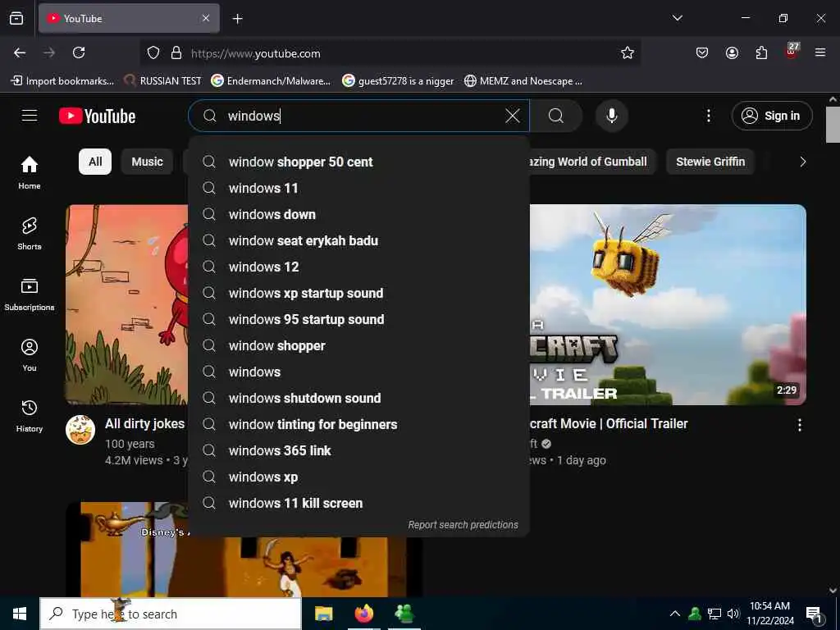This screenshot has width=840, height=630.
Task: Choose suggestion windows shutdown sound
Action: point(359,398)
